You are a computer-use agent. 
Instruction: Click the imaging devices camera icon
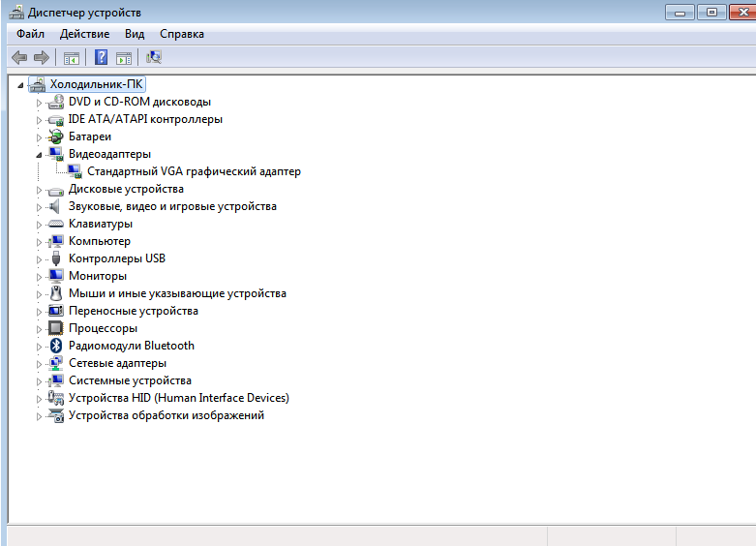coord(56,415)
